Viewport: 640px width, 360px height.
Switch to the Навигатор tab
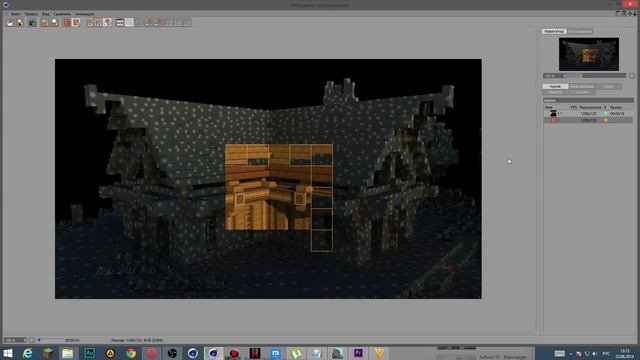click(x=554, y=31)
